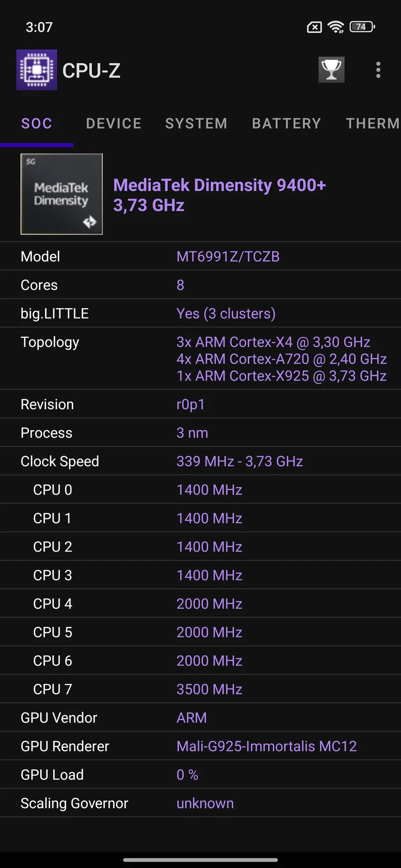Open the partially visible THERMAL tab
The width and height of the screenshot is (401, 868).
click(373, 123)
